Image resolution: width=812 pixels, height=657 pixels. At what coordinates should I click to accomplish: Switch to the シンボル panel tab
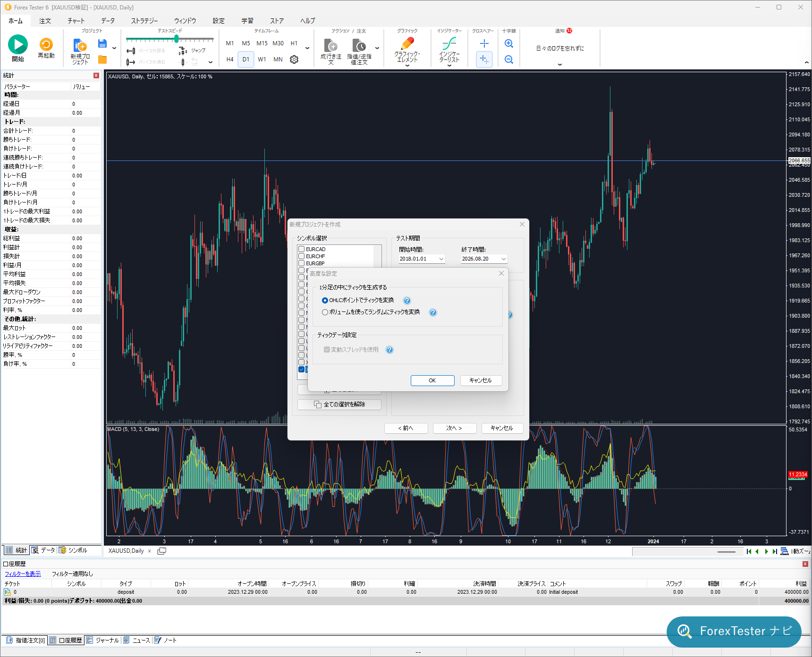click(x=73, y=550)
